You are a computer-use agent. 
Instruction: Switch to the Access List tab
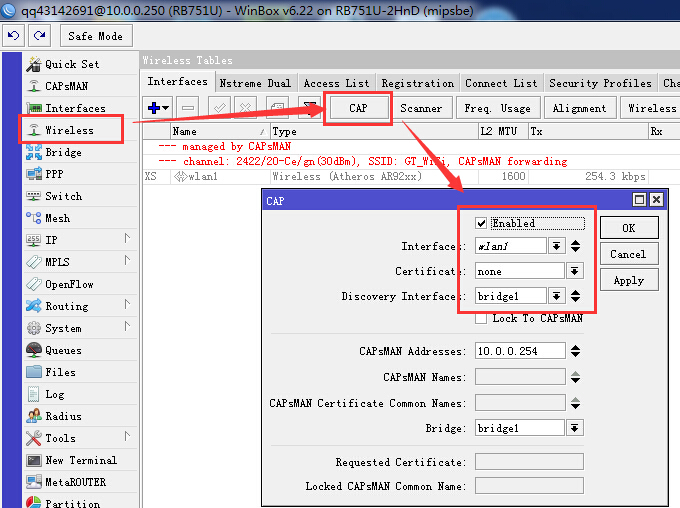336,83
